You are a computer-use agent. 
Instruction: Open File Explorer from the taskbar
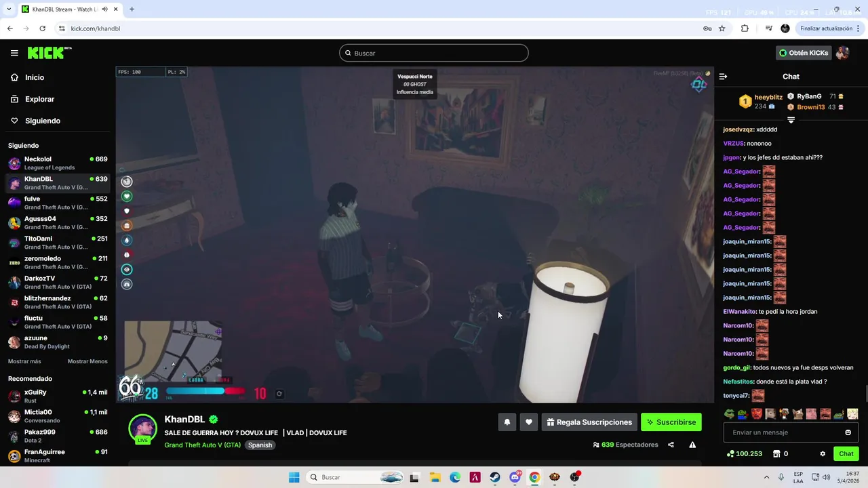click(435, 477)
